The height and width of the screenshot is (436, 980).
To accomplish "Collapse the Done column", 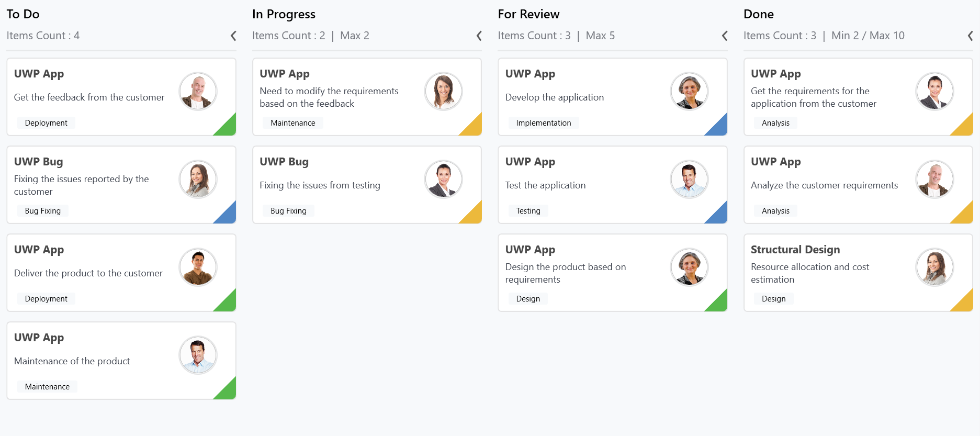I will 970,36.
